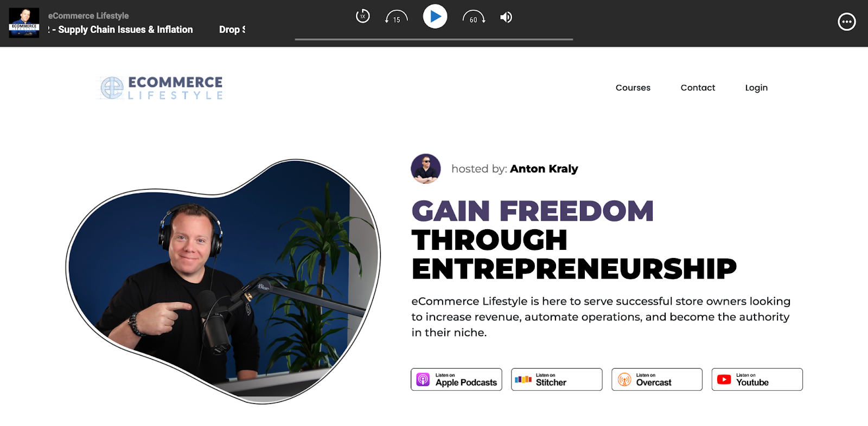Click the playback speed 1x icon

click(362, 16)
